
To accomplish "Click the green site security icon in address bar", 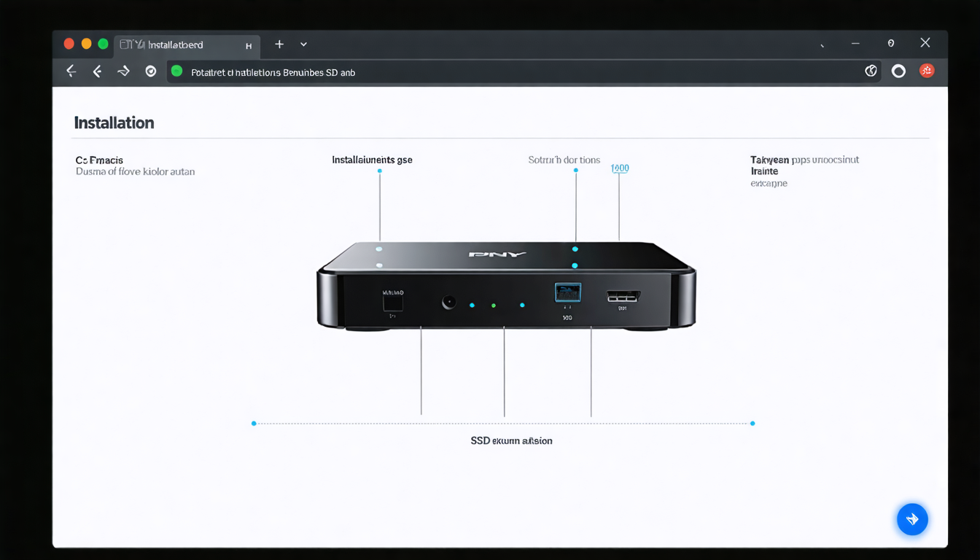I will (x=176, y=71).
